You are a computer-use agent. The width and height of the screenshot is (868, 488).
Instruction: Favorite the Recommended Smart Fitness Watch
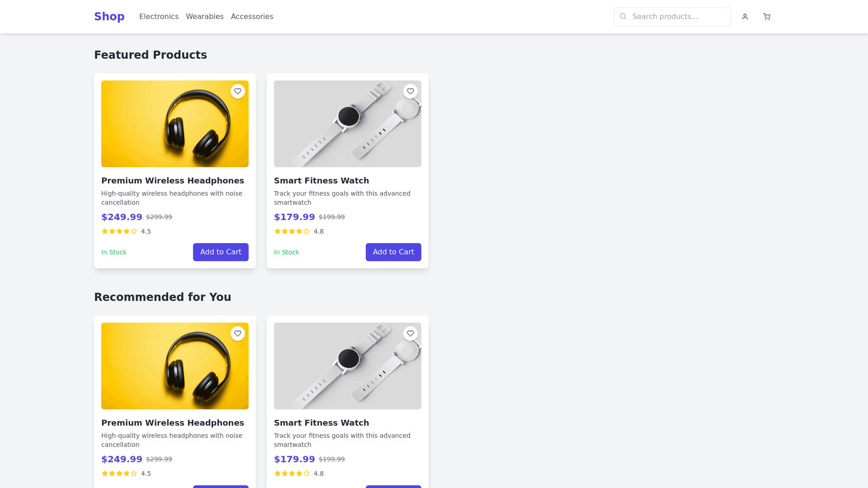pos(410,333)
